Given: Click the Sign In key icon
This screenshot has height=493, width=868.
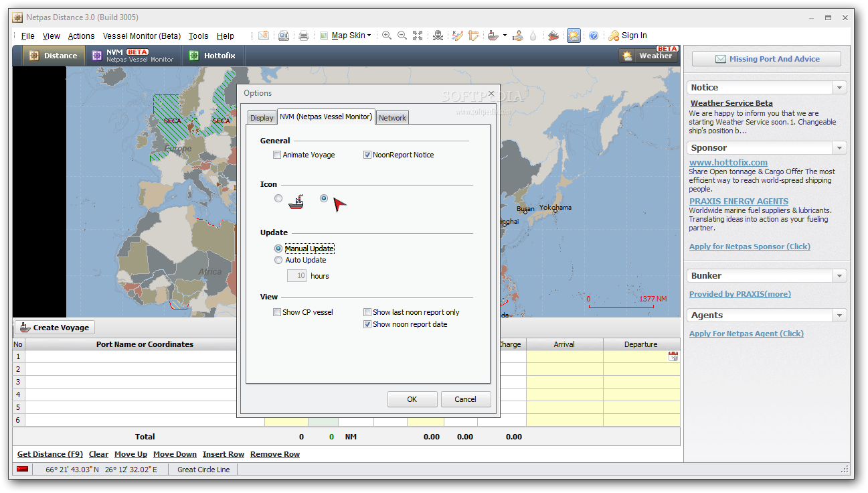Looking at the screenshot, I should [x=614, y=36].
